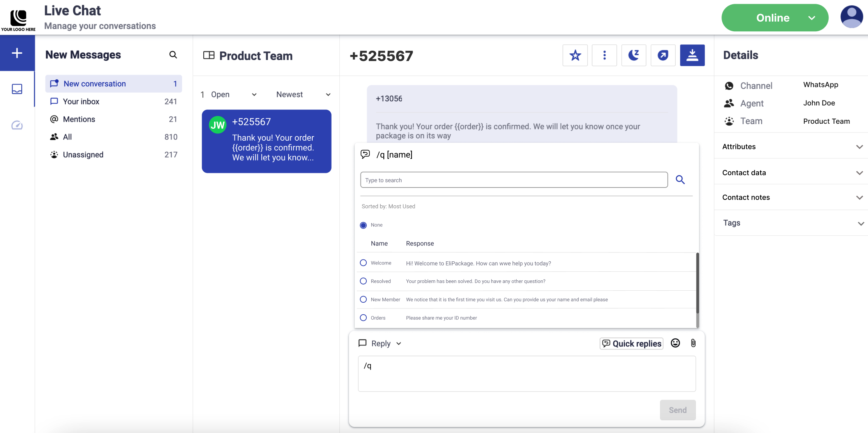Open the emoji picker

tap(675, 343)
